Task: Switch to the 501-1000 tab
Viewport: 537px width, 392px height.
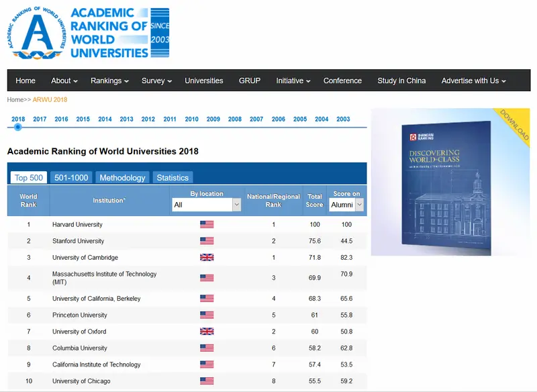Action: (71, 178)
